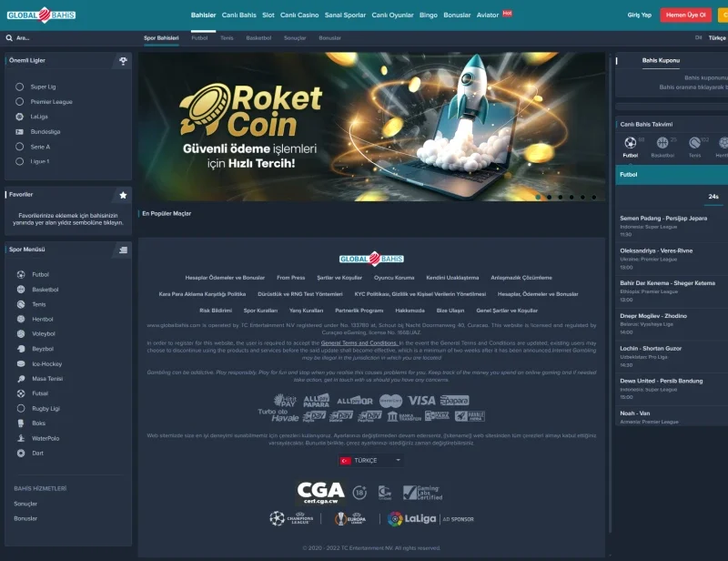Select Basketbol ball icon in Spor Menüsü
This screenshot has width=728, height=561.
click(x=21, y=290)
